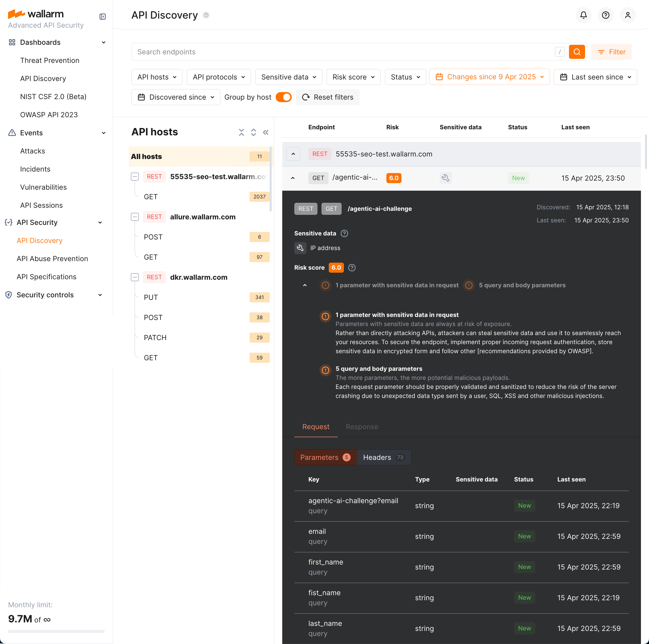Open the notifications bell
The width and height of the screenshot is (649, 644).
(584, 15)
